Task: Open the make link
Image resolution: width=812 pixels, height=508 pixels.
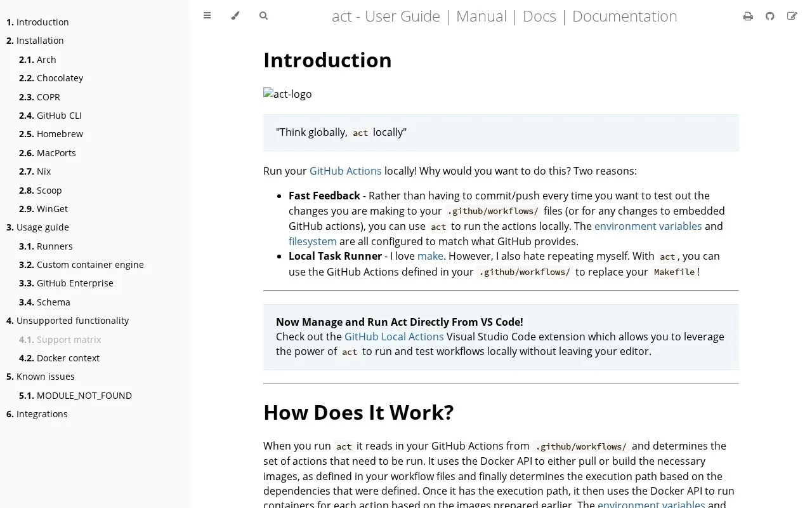Action: 430,256
